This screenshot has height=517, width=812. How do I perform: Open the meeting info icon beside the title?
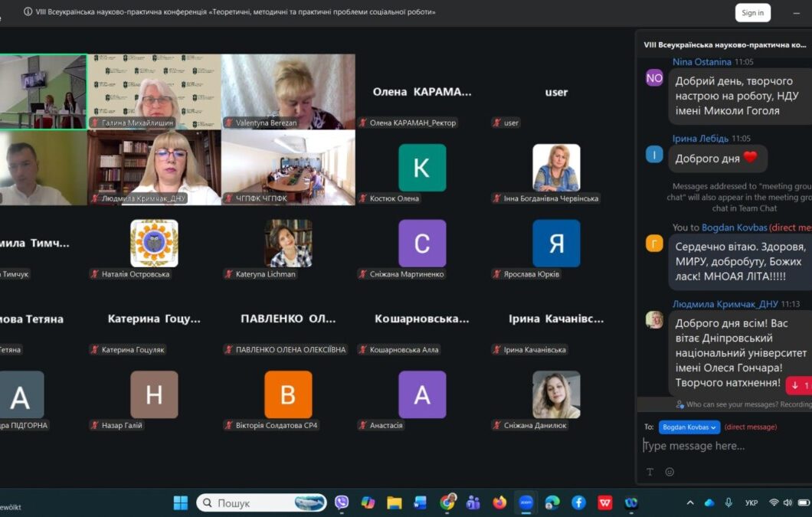(x=28, y=11)
